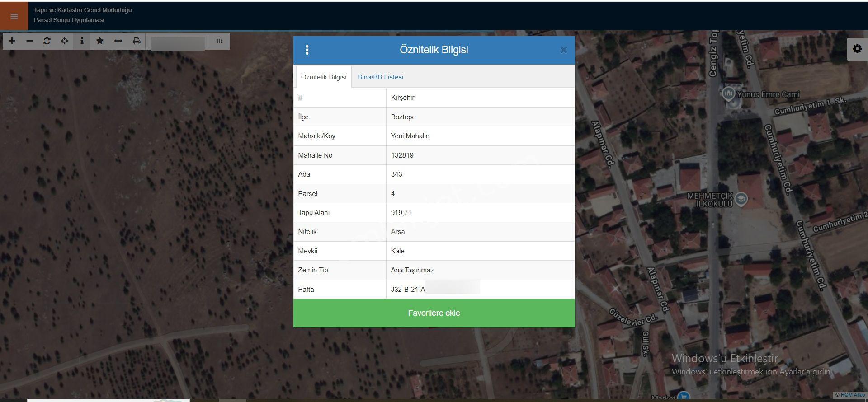
Task: Click the HGM Atlas attribution link
Action: [x=850, y=395]
